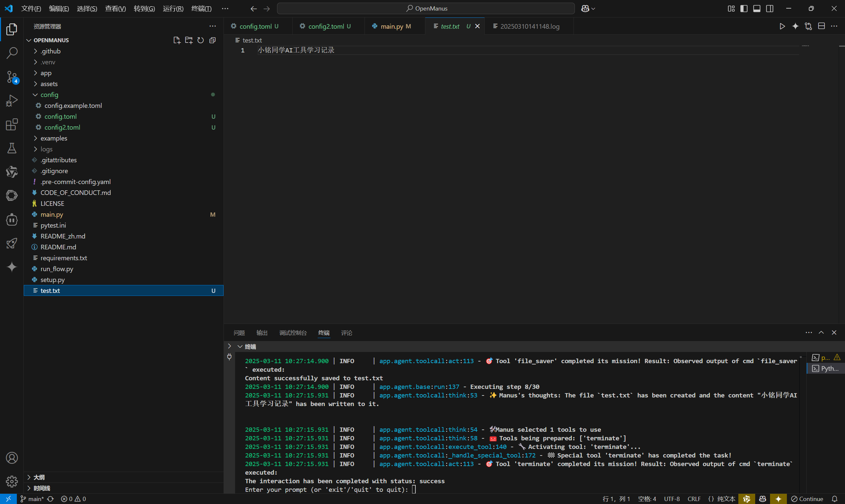Toggle secondary sidebar visibility

pos(770,9)
